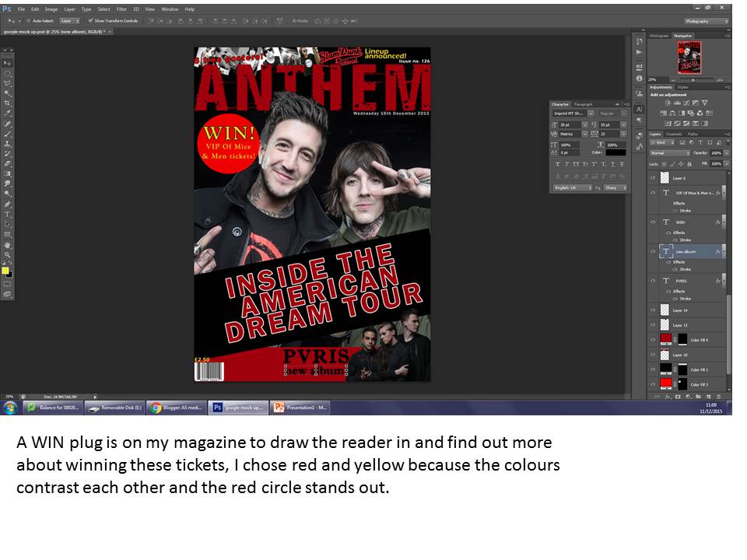The height and width of the screenshot is (560, 747).
Task: Select the Crop tool
Action: click(7, 103)
